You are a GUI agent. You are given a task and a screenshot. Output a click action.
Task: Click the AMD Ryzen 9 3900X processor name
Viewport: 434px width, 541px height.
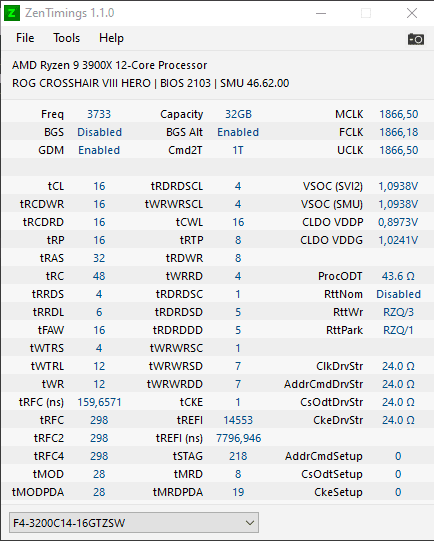[x=109, y=65]
